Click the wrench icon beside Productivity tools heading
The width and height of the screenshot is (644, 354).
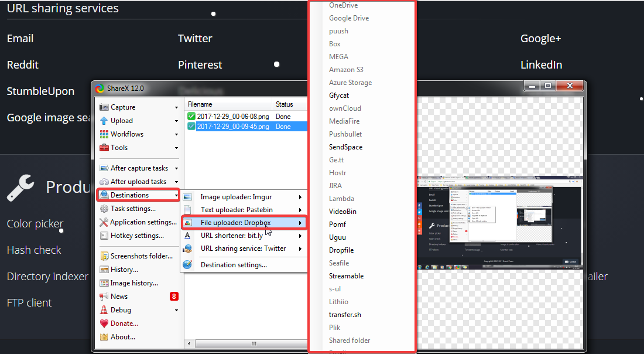[20, 188]
